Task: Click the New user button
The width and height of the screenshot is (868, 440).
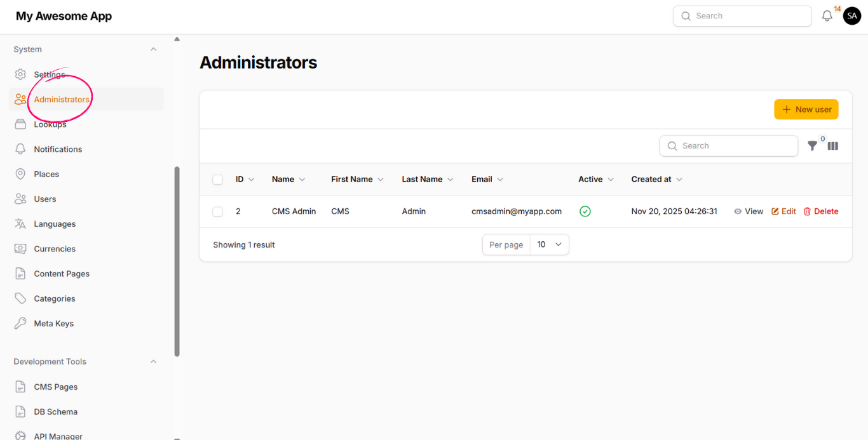Action: (806, 109)
